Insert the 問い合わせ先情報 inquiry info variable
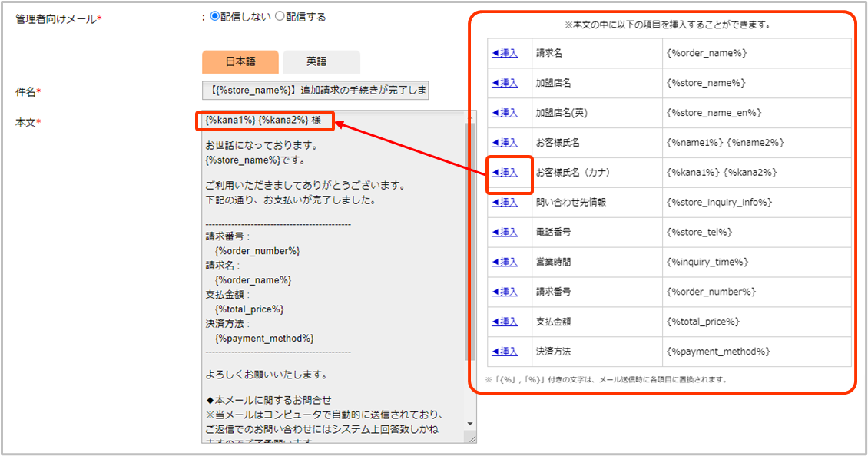The height and width of the screenshot is (456, 868). [505, 203]
